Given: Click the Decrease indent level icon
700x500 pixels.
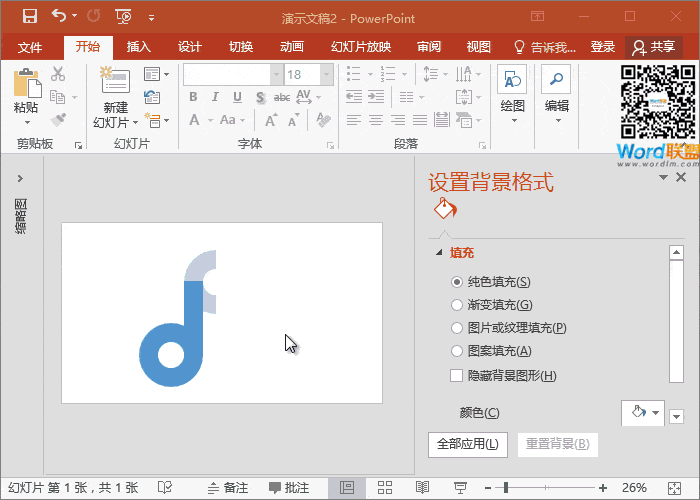Looking at the screenshot, I should pyautogui.click(x=354, y=97).
